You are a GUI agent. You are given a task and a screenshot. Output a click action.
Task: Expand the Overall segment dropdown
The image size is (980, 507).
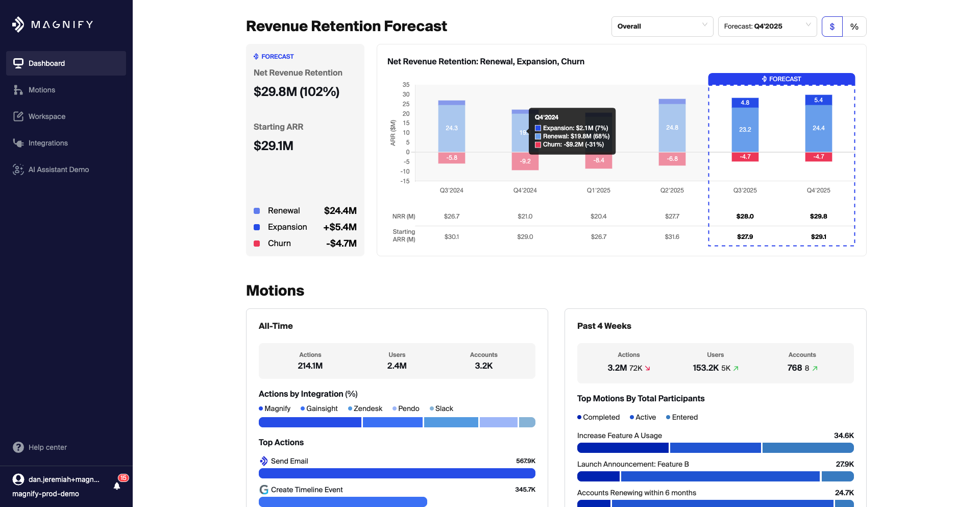point(662,27)
